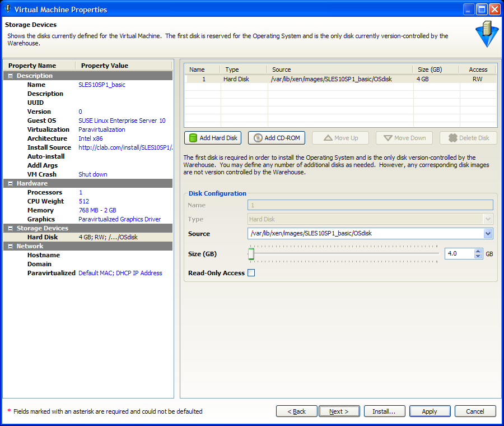Select the Version property row

(88, 112)
